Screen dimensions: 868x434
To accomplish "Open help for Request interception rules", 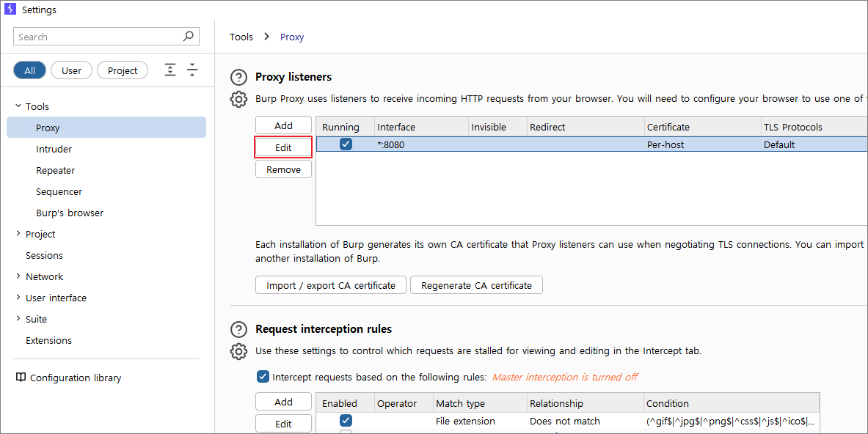I will [238, 329].
